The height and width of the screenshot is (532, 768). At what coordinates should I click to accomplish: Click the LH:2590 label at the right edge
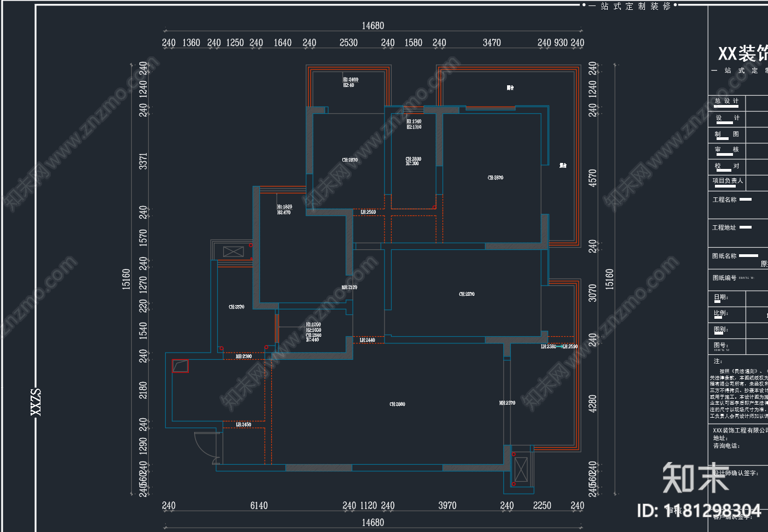point(570,347)
